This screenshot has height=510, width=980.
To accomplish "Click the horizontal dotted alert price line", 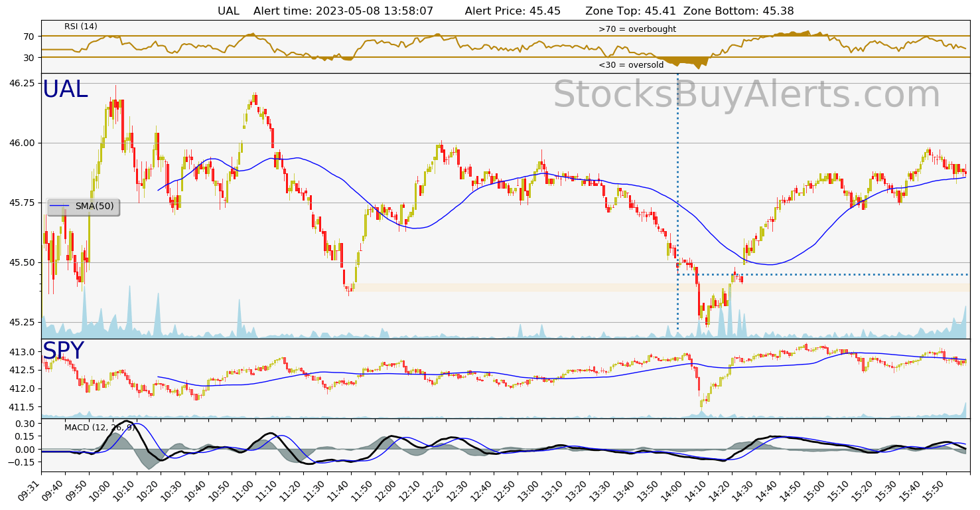I will coord(823,274).
